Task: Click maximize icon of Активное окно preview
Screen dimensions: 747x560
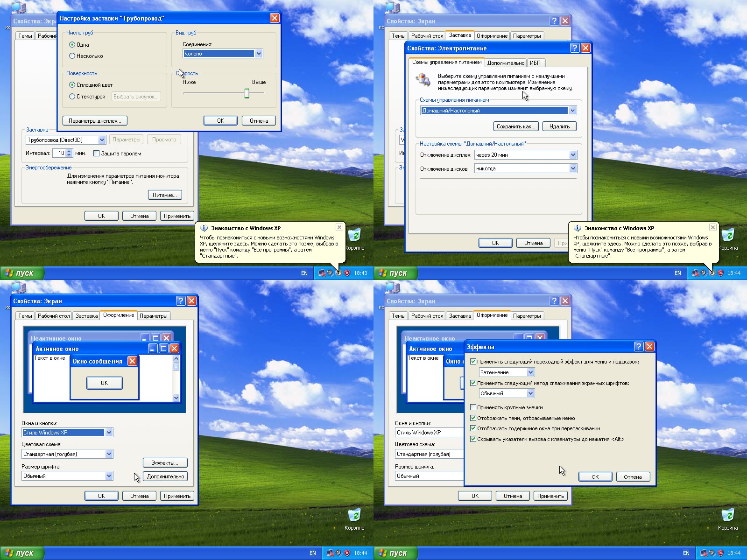Action: click(x=163, y=348)
